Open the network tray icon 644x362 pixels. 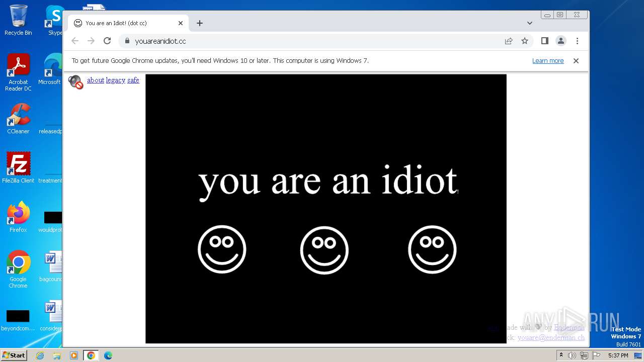[584, 355]
